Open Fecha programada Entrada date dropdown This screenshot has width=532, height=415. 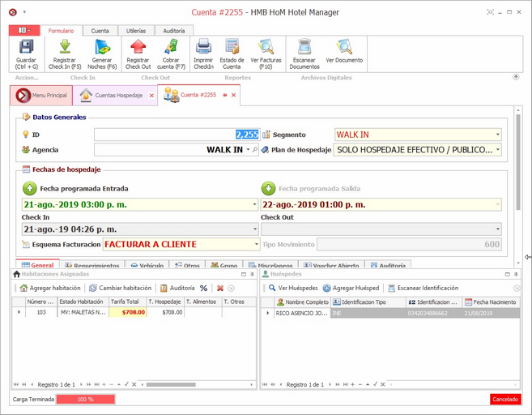coord(255,205)
